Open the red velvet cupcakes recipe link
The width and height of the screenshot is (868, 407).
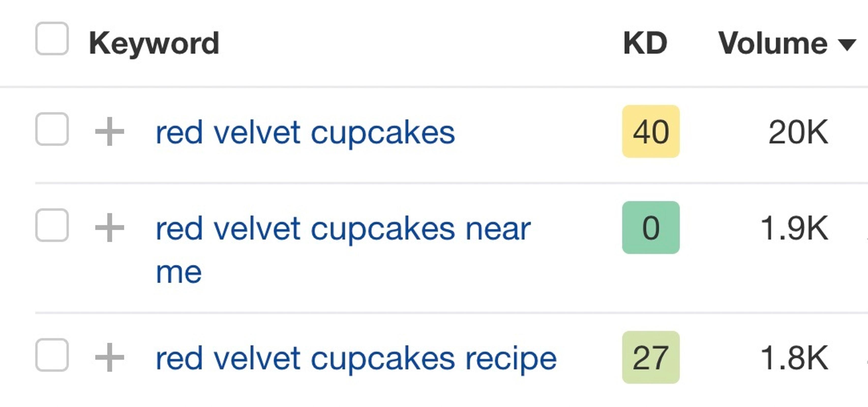click(x=356, y=358)
